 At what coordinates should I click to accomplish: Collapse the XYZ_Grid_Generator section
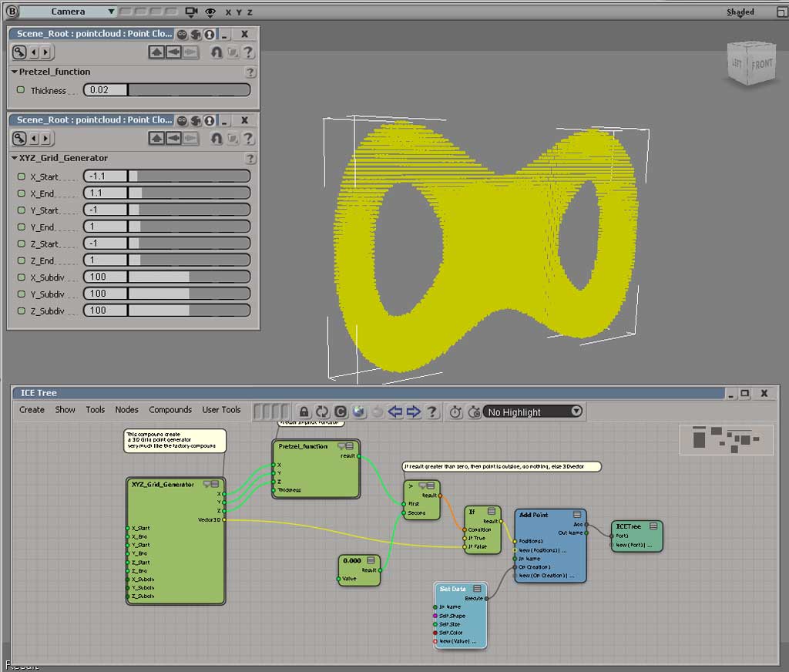click(x=15, y=158)
